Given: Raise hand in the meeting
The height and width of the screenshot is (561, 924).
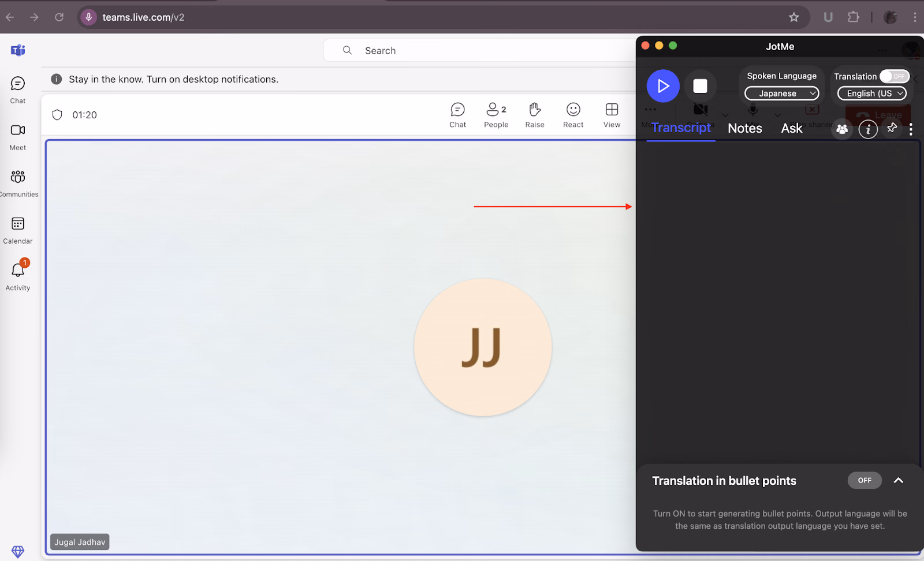Looking at the screenshot, I should [x=535, y=115].
